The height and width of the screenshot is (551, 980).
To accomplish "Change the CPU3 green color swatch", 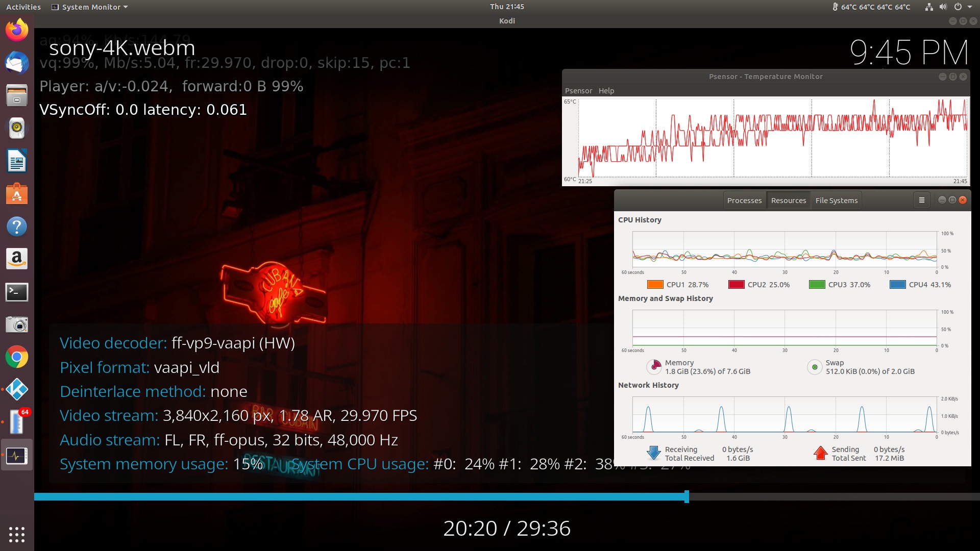I will 817,285.
